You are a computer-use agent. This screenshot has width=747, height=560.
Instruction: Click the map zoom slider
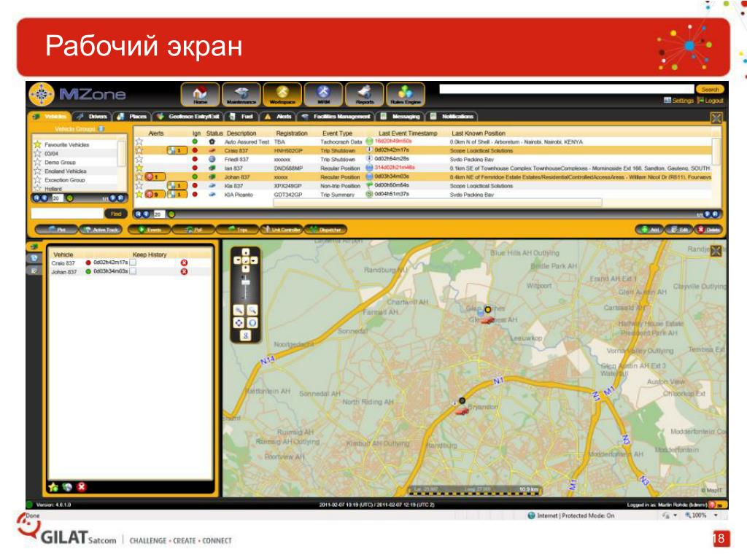pos(245,289)
